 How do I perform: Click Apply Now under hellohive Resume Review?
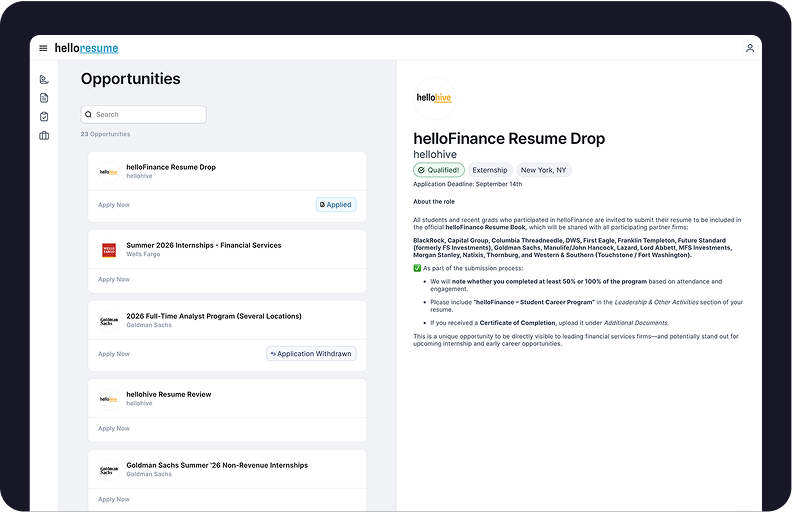(114, 428)
